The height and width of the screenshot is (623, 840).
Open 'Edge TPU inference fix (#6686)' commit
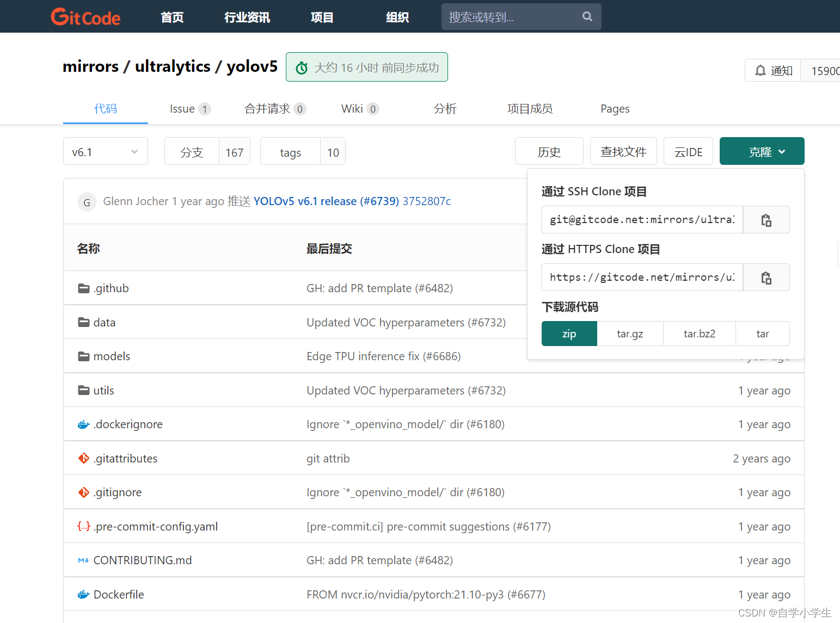384,356
